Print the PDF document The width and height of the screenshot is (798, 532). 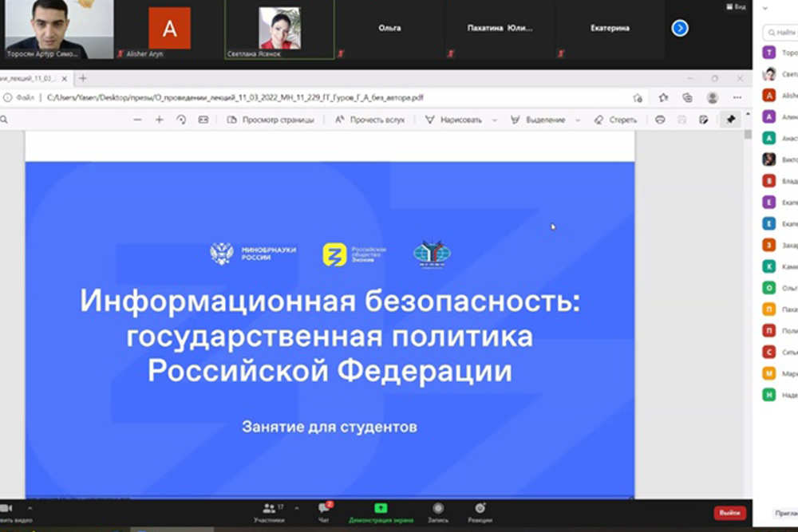pyautogui.click(x=660, y=120)
